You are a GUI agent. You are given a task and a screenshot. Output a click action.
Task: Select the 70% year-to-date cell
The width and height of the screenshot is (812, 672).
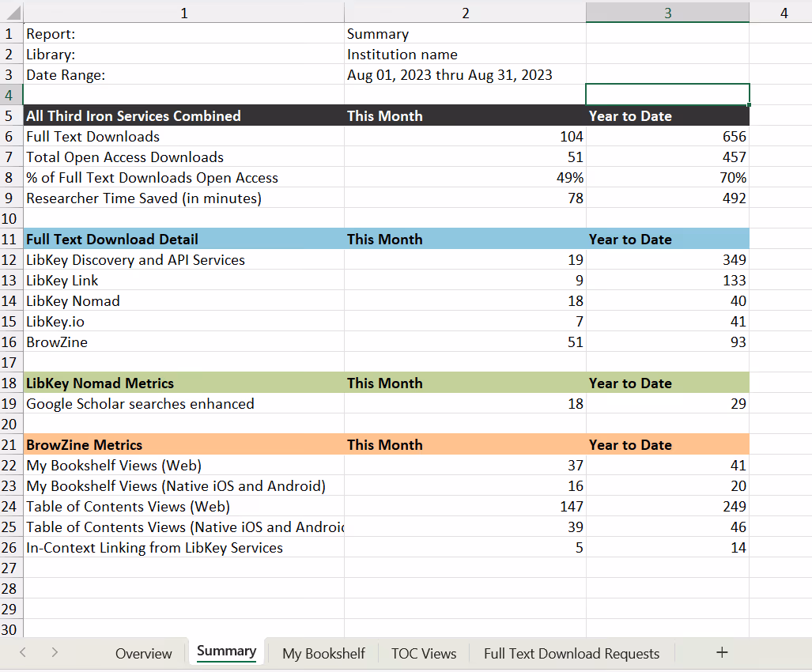click(x=667, y=177)
